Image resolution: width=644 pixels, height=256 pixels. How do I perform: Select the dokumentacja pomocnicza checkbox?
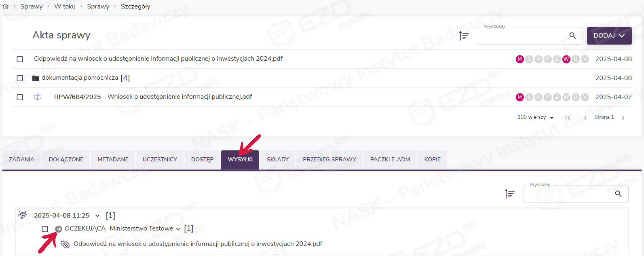[20, 78]
